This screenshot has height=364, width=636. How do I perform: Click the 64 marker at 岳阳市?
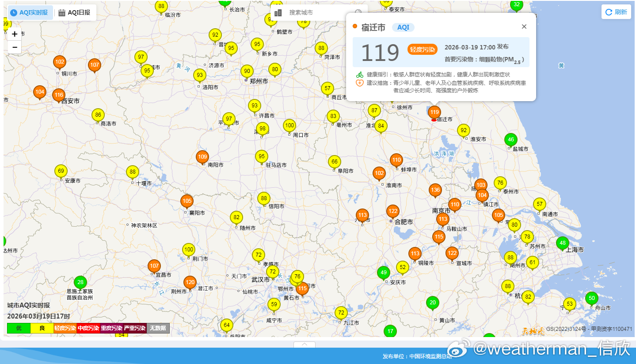pos(226,326)
